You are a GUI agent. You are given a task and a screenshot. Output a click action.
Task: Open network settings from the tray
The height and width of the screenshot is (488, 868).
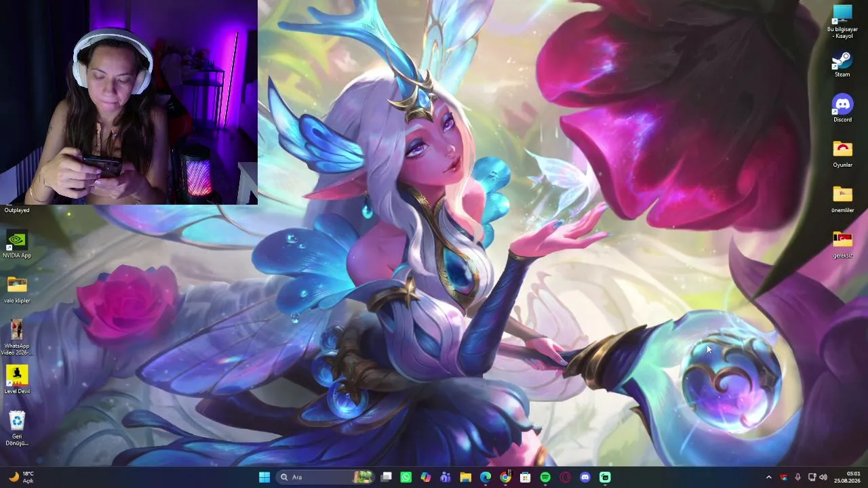[812, 477]
